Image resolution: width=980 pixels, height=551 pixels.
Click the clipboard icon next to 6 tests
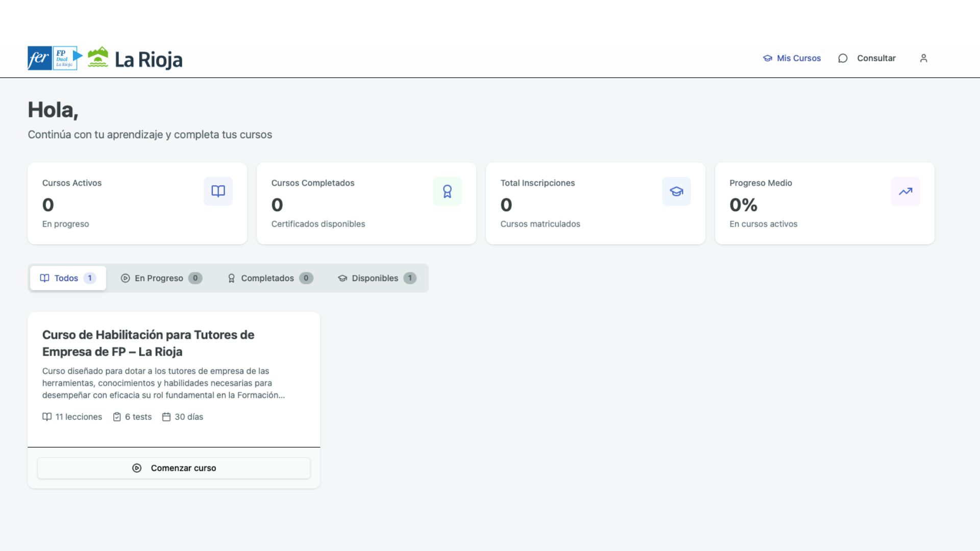click(x=117, y=417)
